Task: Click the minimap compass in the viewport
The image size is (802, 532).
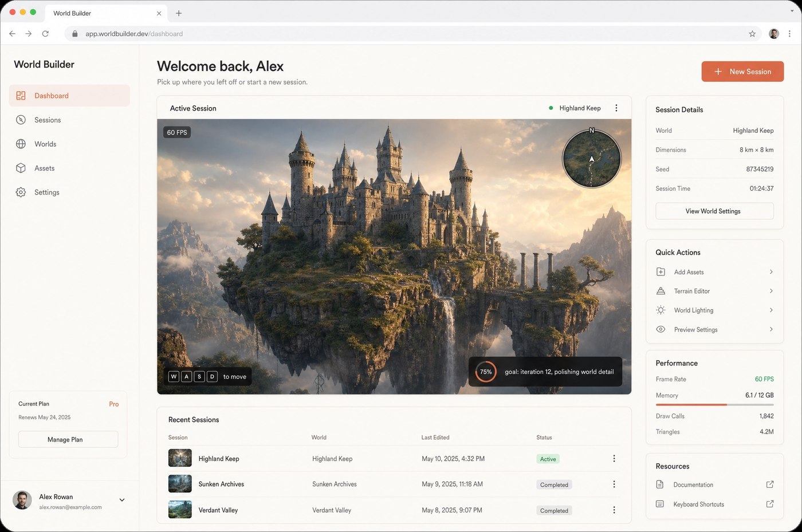Action: coord(592,159)
